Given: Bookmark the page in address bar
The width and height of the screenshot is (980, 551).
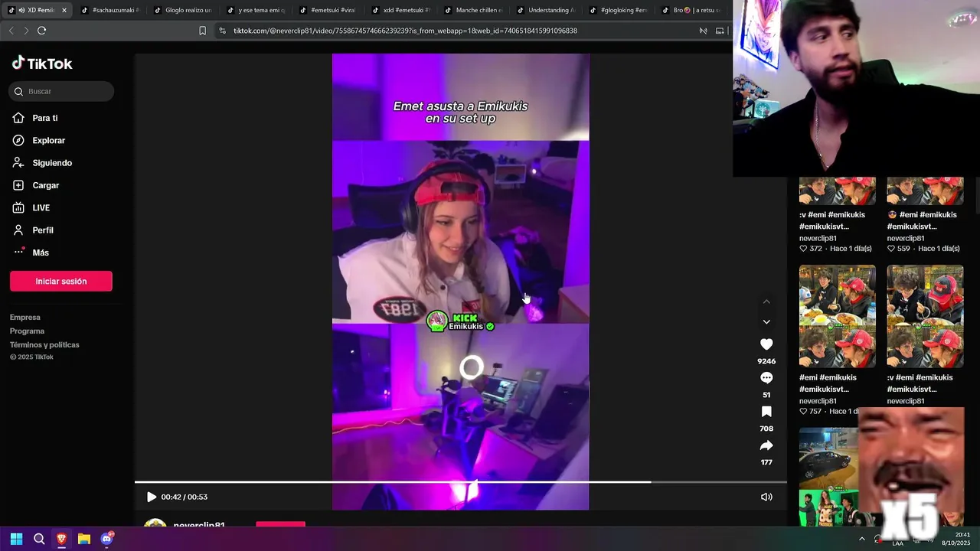Looking at the screenshot, I should (202, 31).
